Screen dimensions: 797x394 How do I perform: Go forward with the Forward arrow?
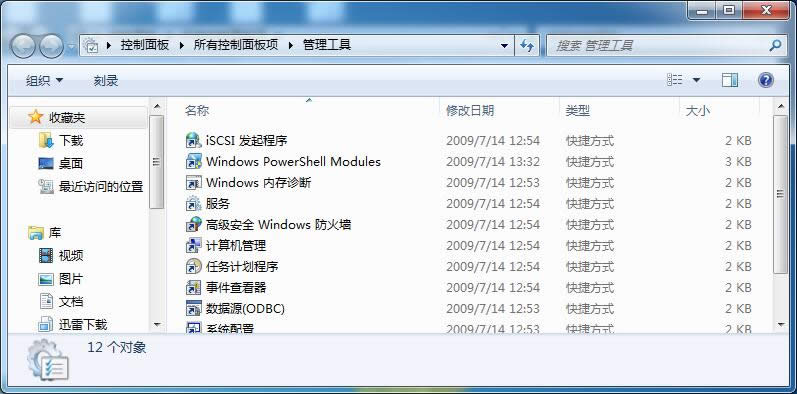point(51,46)
